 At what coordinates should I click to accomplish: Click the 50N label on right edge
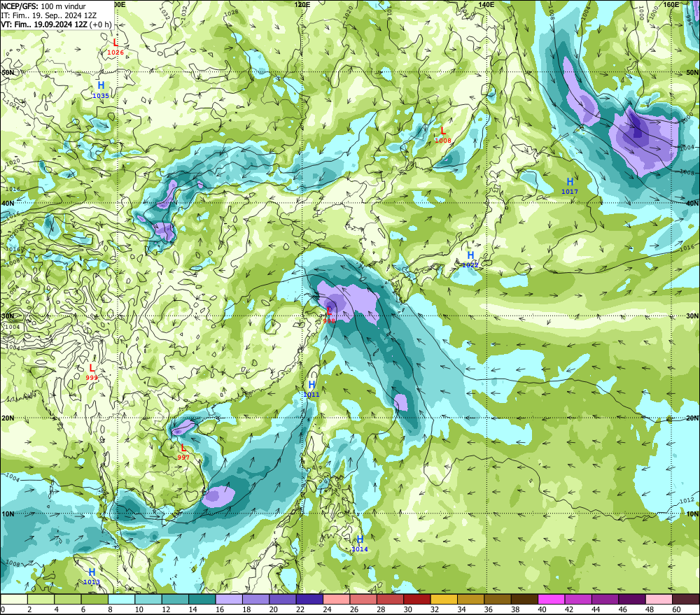(x=692, y=72)
